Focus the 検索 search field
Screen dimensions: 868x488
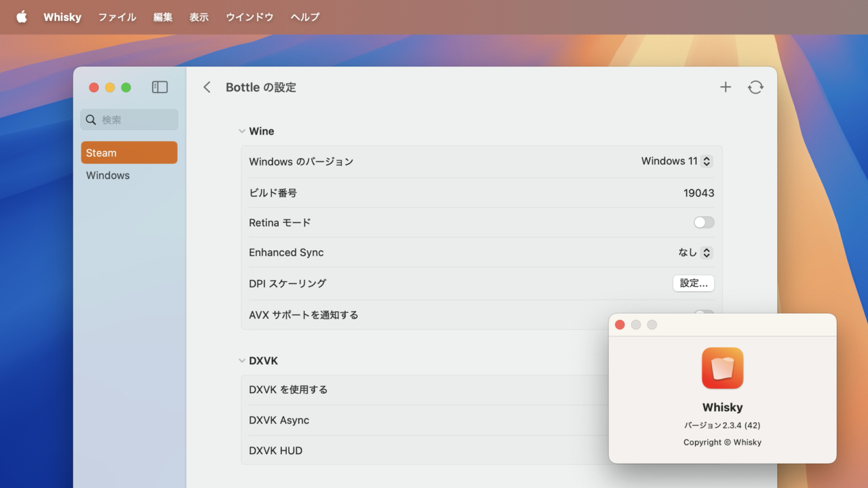130,120
